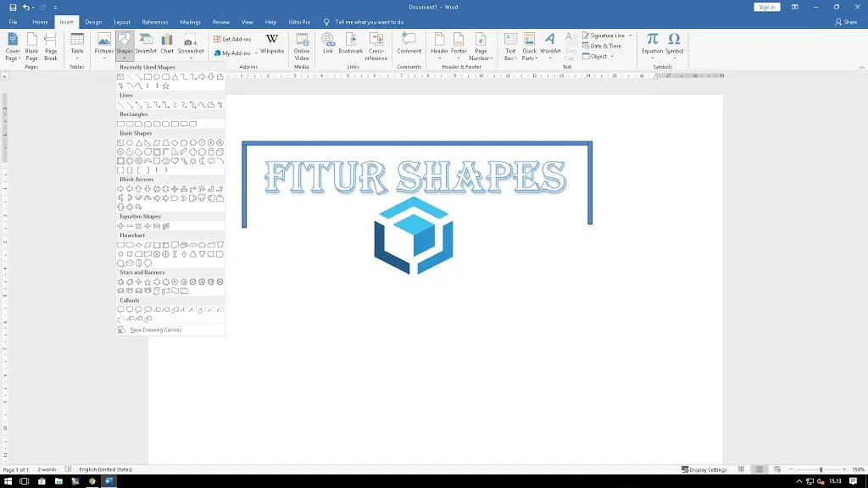Screen dimensions: 868x488
Task: Choose the Cube shape in Basic Shapes
Action: coord(220,152)
